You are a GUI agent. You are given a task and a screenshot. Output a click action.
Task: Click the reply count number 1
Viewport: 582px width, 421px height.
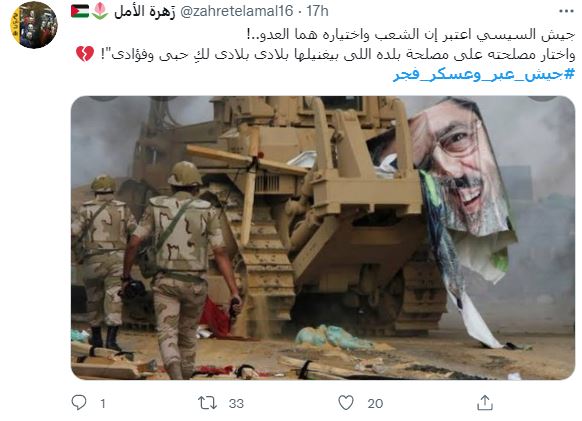[x=103, y=404]
